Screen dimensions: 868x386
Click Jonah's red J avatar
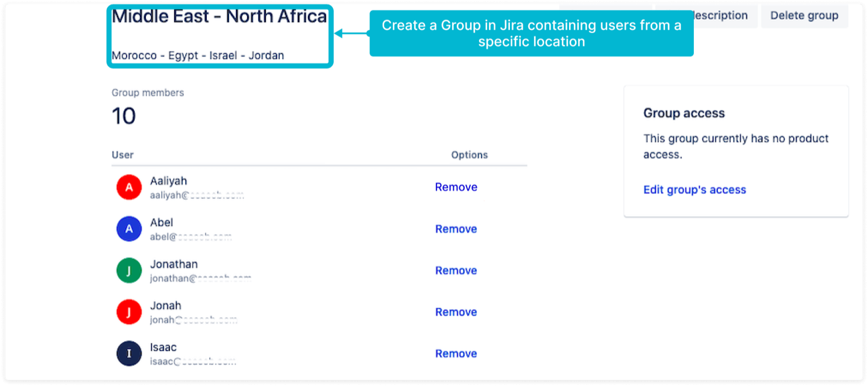[128, 312]
